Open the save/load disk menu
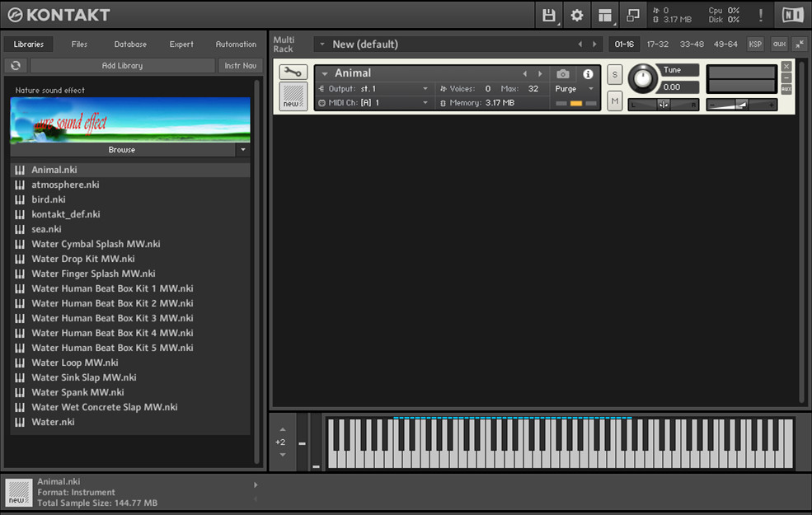The image size is (812, 515). (548, 15)
